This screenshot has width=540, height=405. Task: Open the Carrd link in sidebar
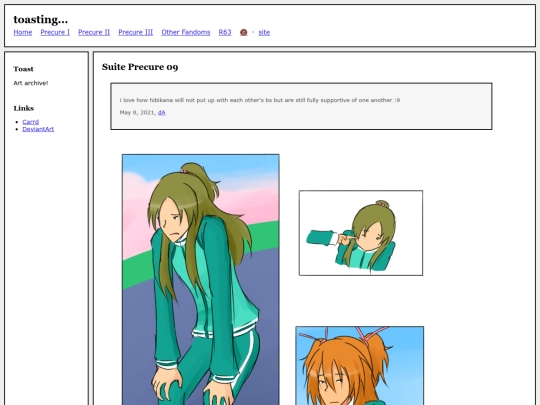pos(31,122)
